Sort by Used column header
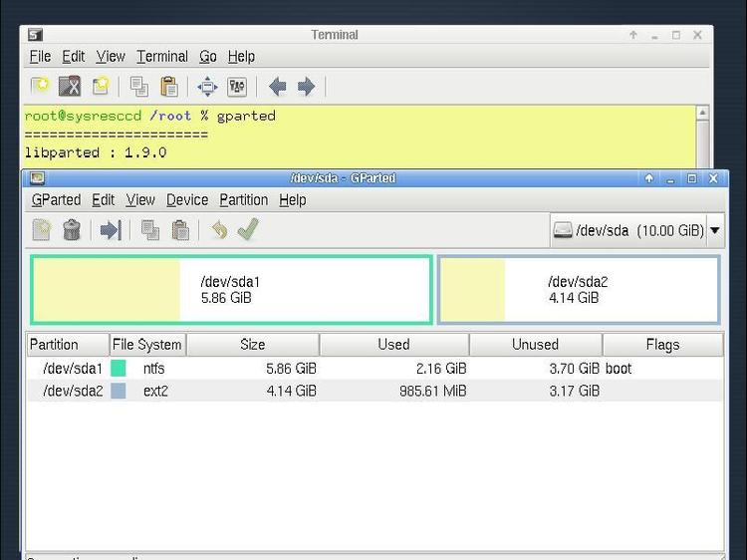The image size is (747, 560). click(394, 345)
